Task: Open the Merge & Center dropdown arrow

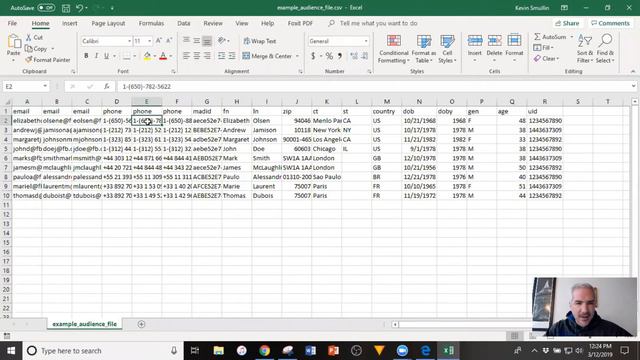Action: point(297,56)
